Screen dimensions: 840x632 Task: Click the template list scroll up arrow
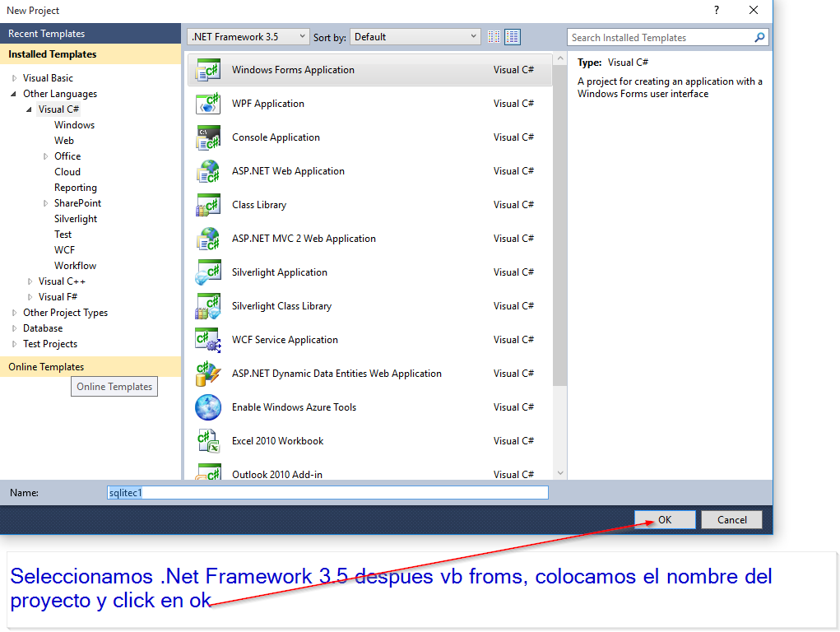pyautogui.click(x=559, y=58)
